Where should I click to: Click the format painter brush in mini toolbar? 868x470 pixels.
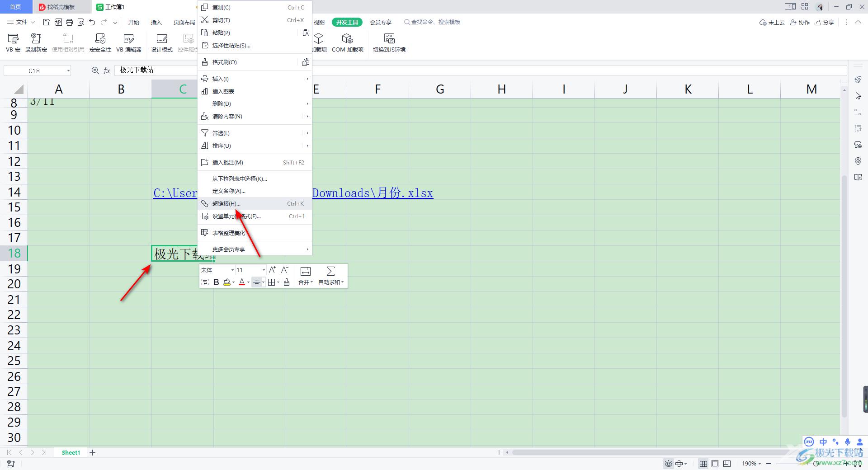pos(287,282)
